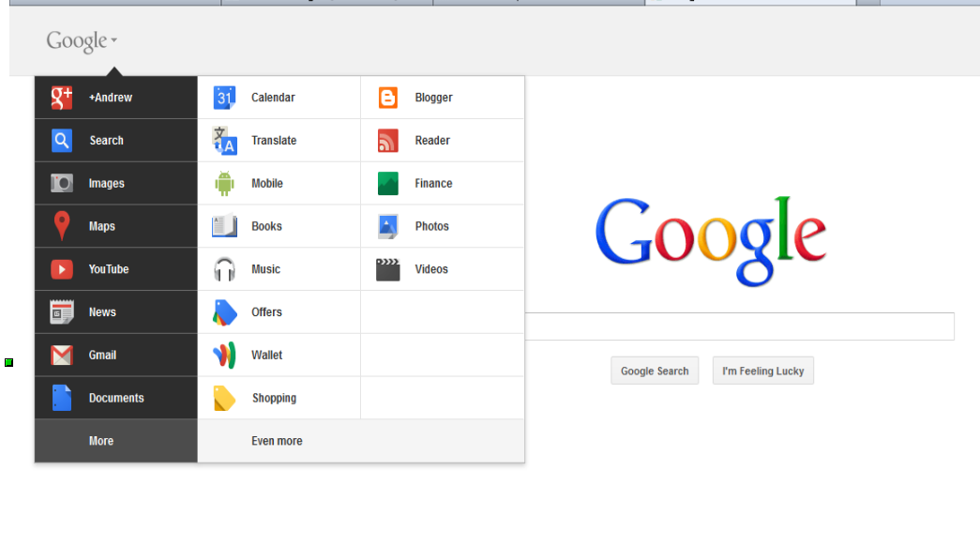Image resolution: width=980 pixels, height=546 pixels.
Task: Click the Wallet icon
Action: [224, 356]
